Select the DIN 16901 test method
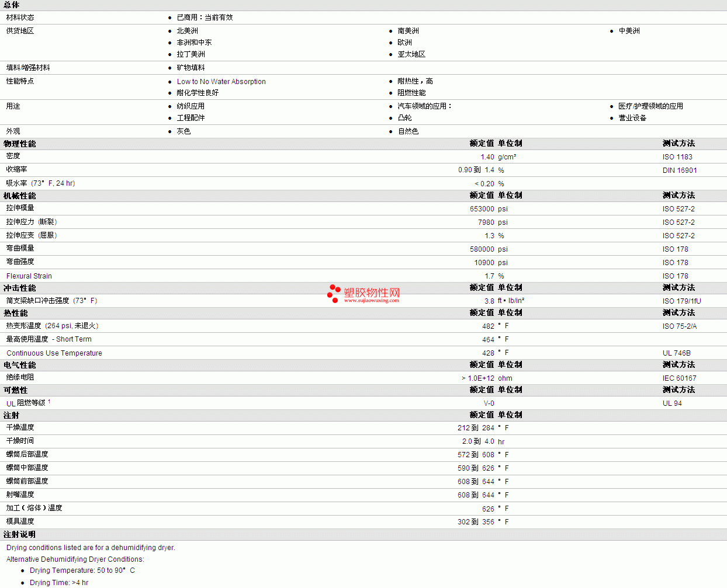 click(x=680, y=171)
